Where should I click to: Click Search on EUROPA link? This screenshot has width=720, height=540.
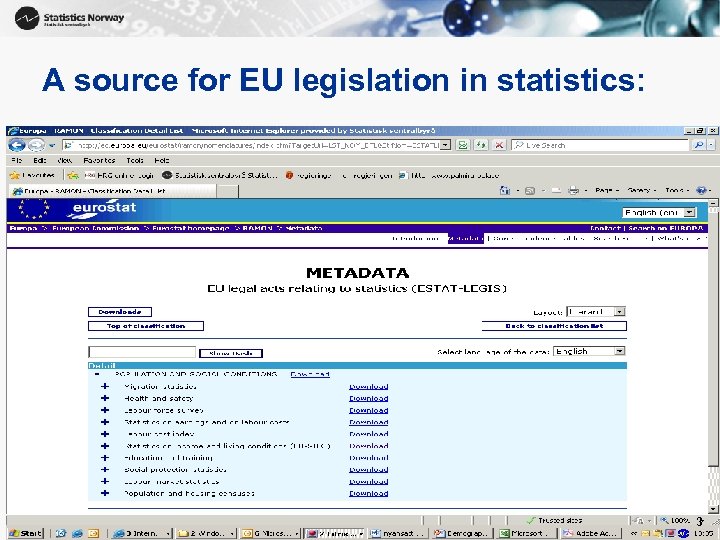coord(665,228)
